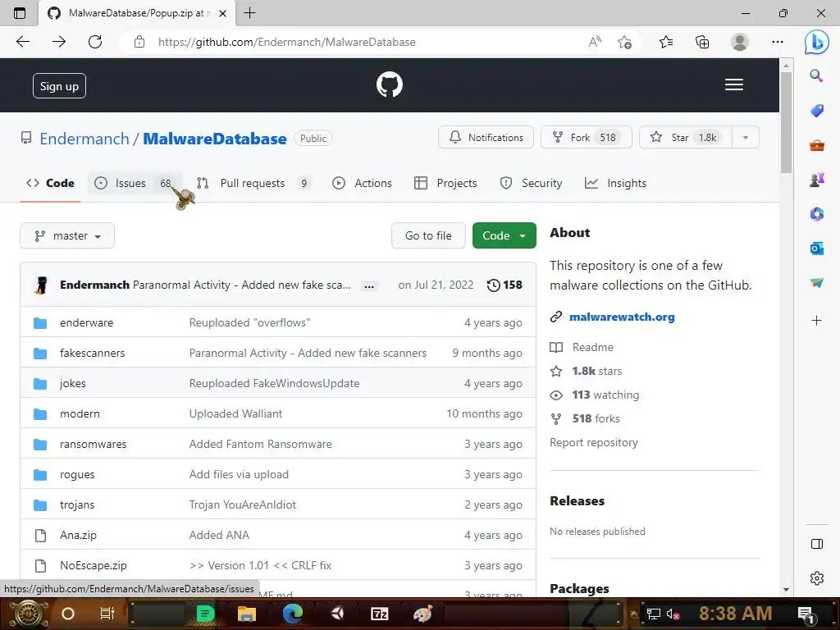This screenshot has height=630, width=840.
Task: Open the fakescanners folder
Action: point(92,353)
